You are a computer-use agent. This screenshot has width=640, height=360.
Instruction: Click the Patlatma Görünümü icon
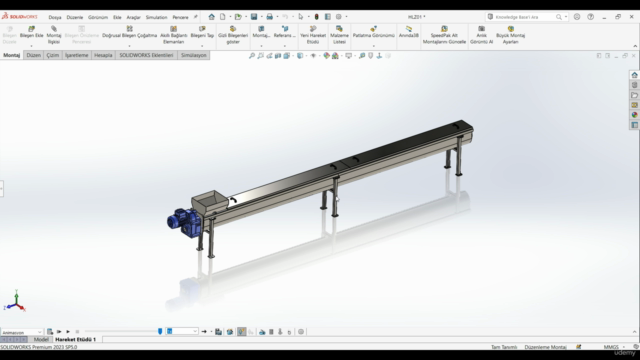[373, 29]
